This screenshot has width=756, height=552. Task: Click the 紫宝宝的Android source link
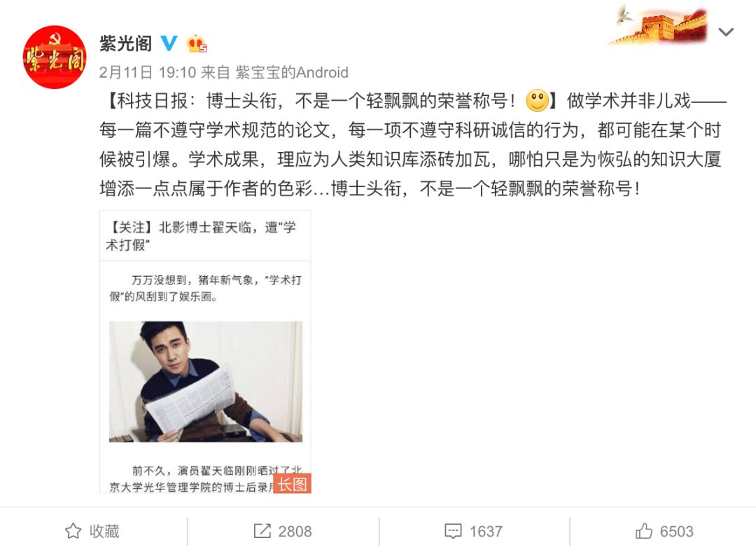(292, 72)
